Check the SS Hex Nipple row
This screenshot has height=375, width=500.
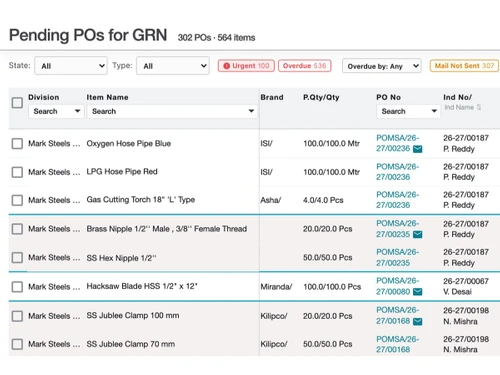click(17, 258)
